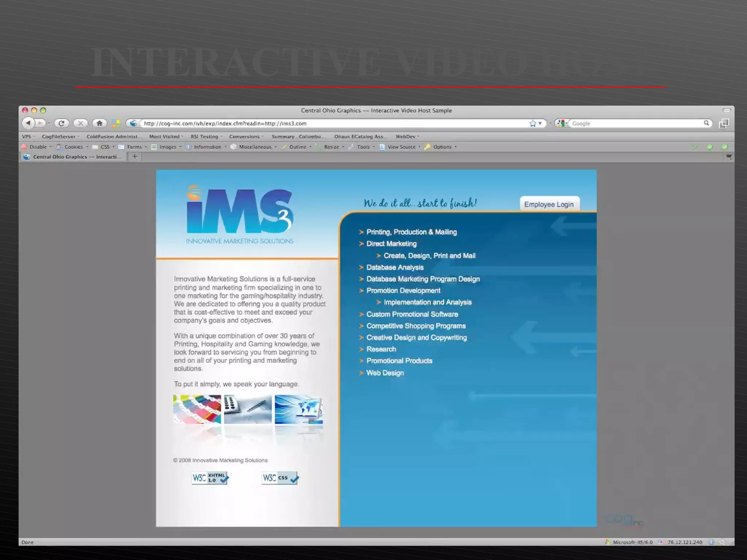Click 'Printing, Production & Mailing' list item
Screen dimensions: 747x560
click(411, 232)
